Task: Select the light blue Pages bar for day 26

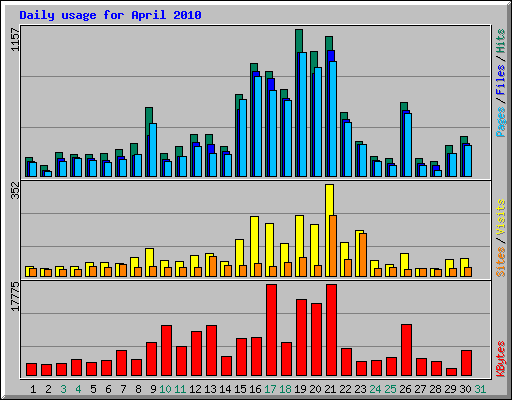Action: [408, 145]
